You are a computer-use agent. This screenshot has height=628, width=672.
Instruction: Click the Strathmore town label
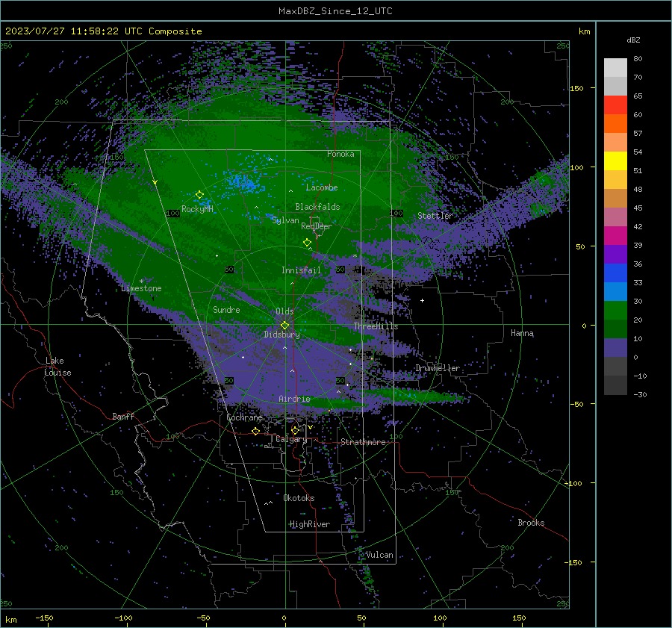click(363, 442)
